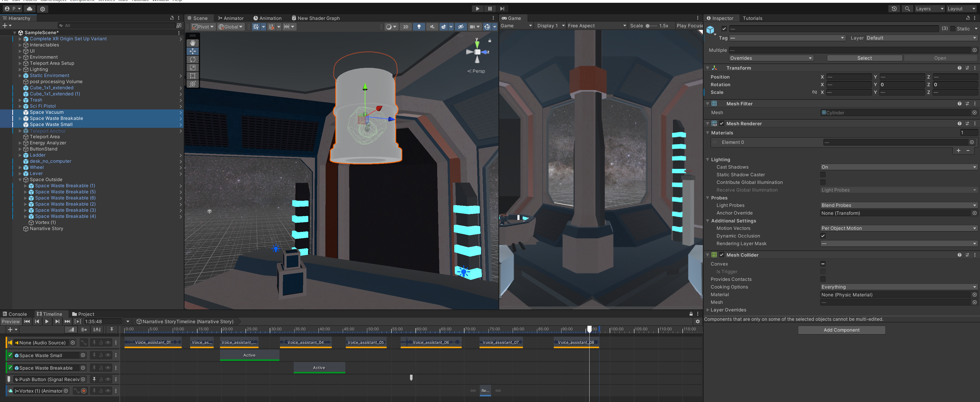The image size is (980, 402).
Task: Open Undo History icon in top bar
Action: pos(894,8)
